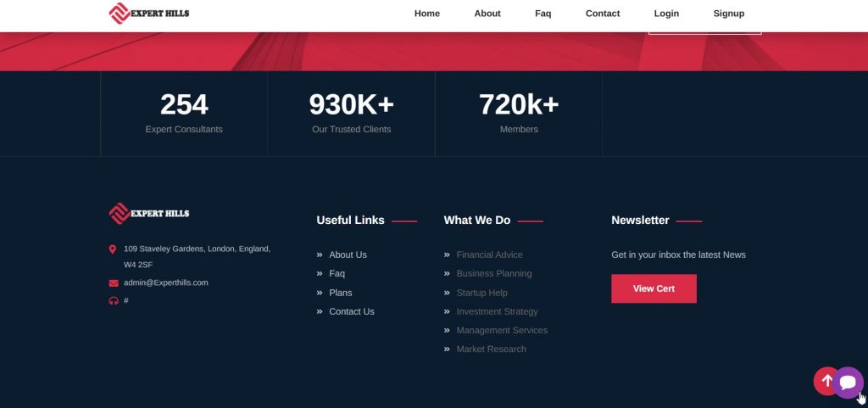Image resolution: width=868 pixels, height=408 pixels.
Task: Click the admin@Experthills.com email address
Action: [x=166, y=282]
